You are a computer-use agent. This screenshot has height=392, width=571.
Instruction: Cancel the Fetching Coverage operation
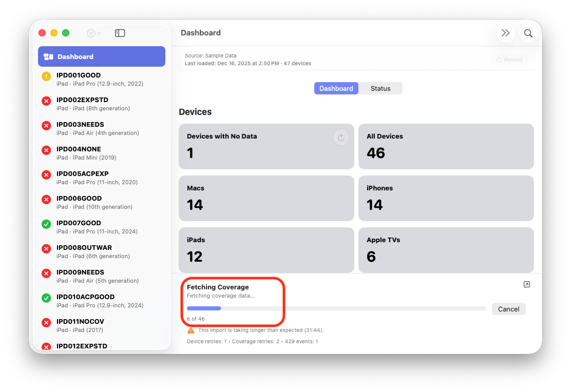508,308
